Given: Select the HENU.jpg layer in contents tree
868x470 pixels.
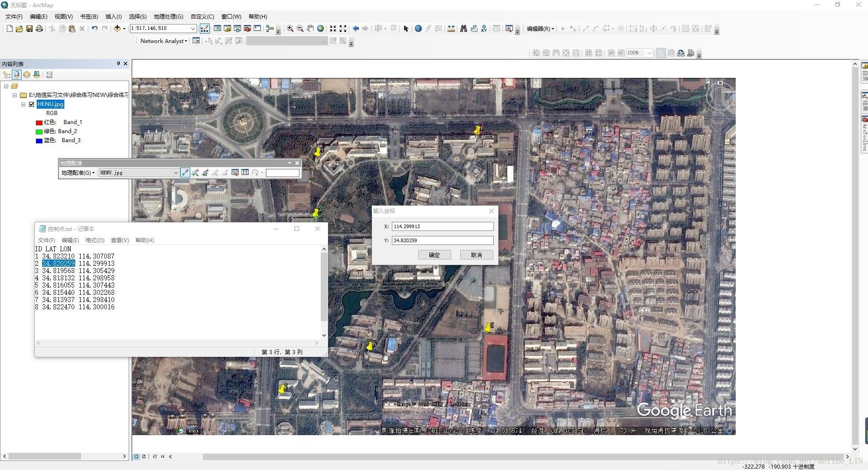Looking at the screenshot, I should tap(50, 104).
